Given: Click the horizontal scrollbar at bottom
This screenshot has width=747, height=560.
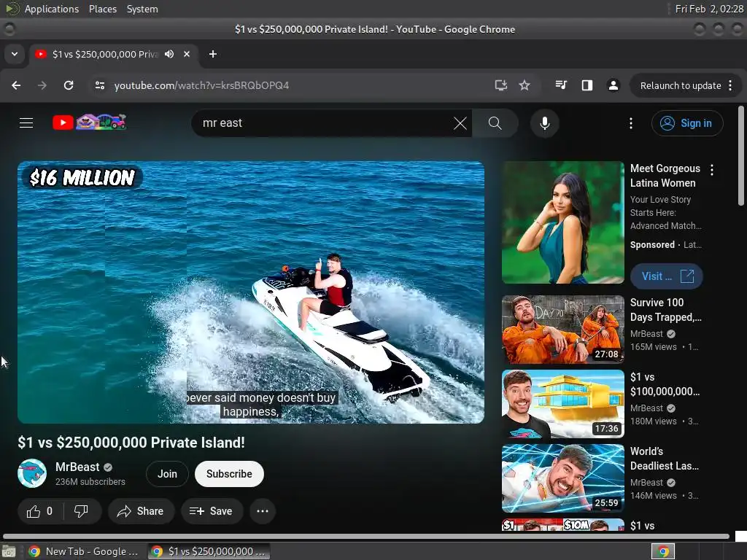Looking at the screenshot, I should [366, 536].
